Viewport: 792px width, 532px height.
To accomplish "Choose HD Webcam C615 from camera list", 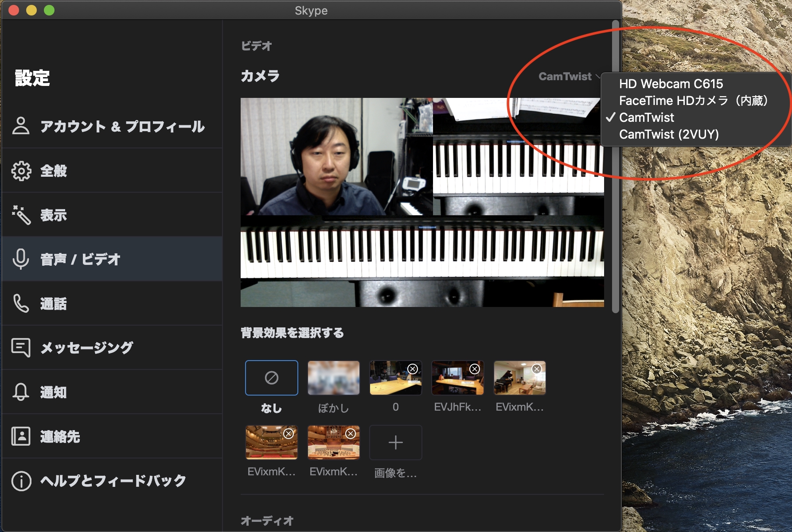I will point(696,84).
